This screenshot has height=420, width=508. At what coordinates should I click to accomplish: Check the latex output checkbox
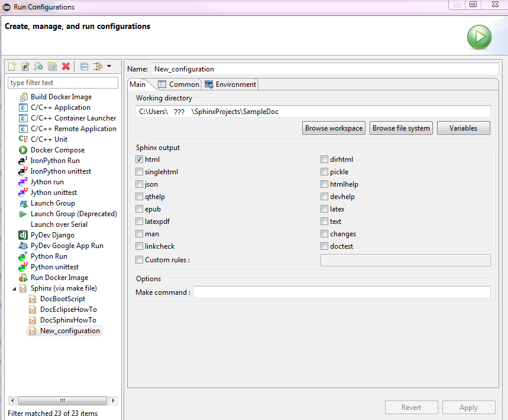click(x=324, y=209)
